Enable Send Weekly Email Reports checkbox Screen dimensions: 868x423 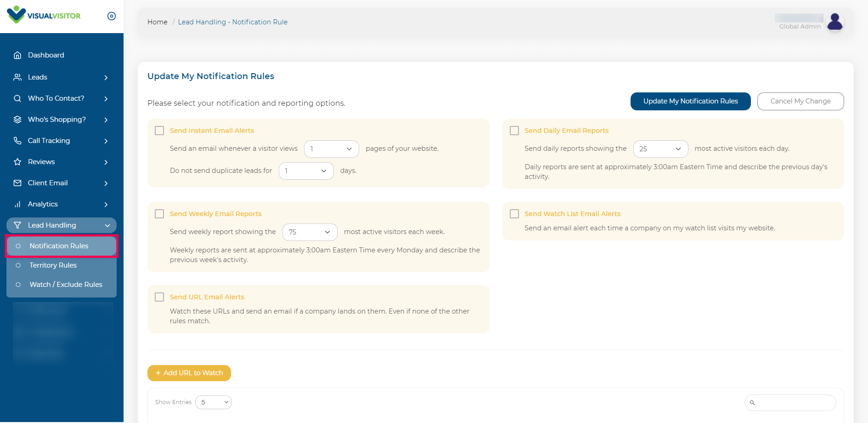(x=159, y=214)
